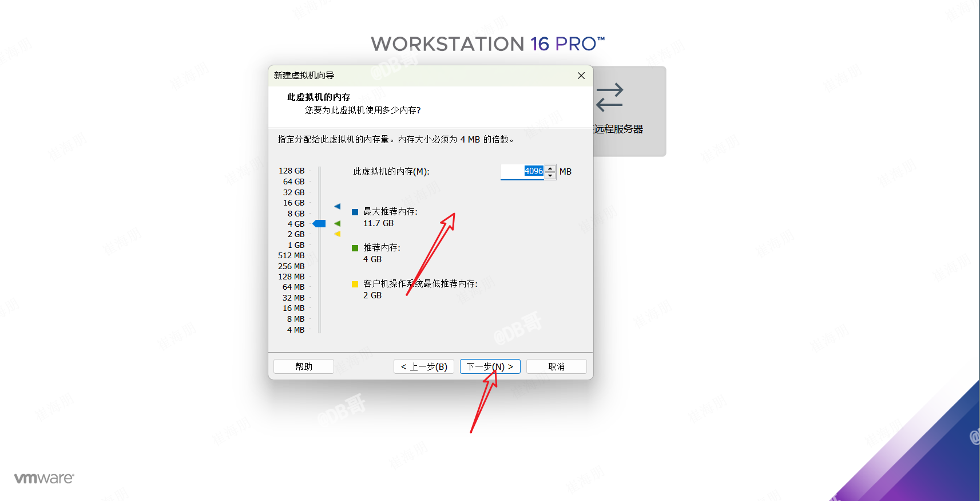980x501 pixels.
Task: Click the vmware logo in the corner
Action: point(44,478)
